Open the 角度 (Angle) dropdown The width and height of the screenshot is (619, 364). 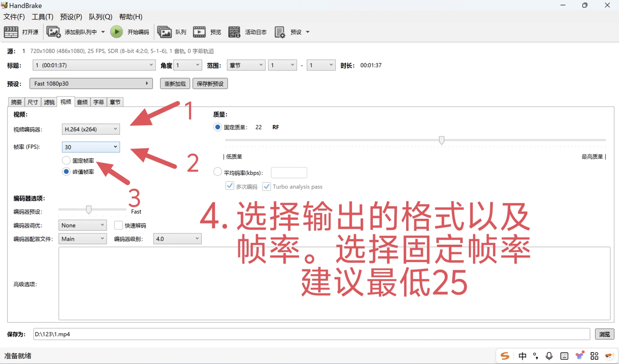(188, 65)
